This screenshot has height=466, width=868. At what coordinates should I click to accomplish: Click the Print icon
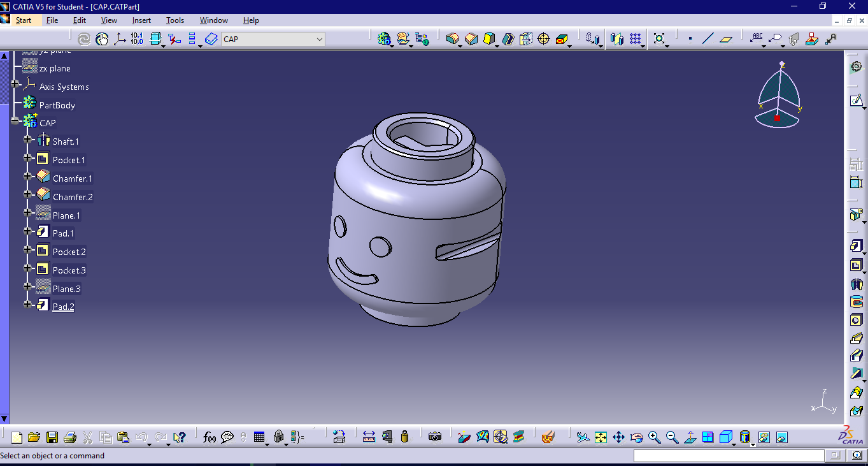70,437
